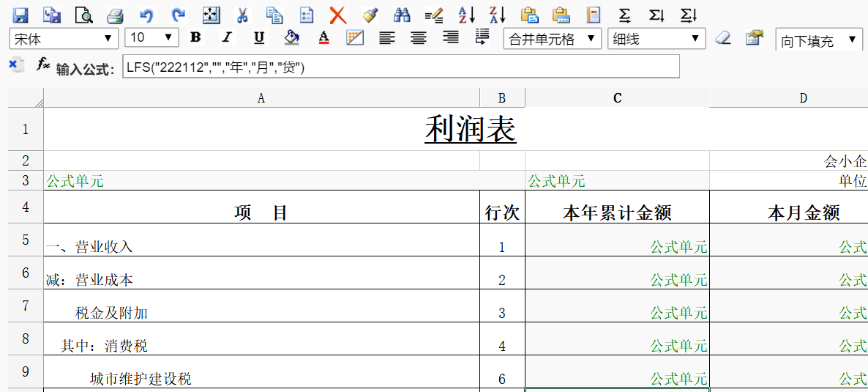Image resolution: width=868 pixels, height=392 pixels.
Task: Click the select-all grid icon
Action: click(210, 15)
